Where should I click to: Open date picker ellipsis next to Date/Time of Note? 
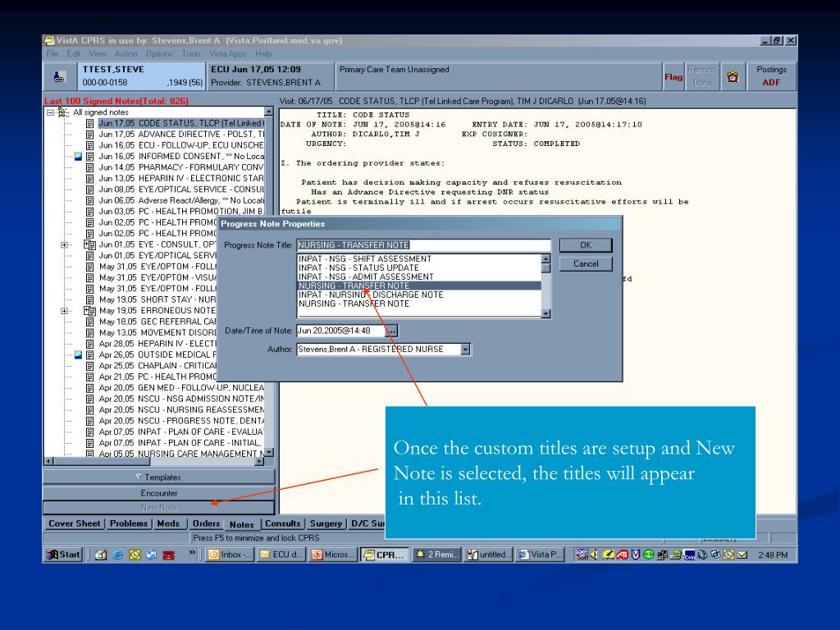click(391, 331)
